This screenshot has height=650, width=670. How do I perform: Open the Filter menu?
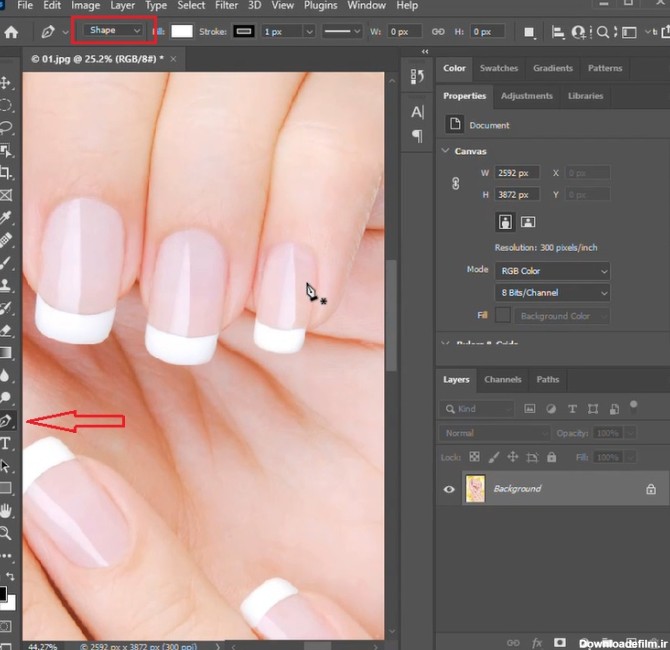[226, 6]
